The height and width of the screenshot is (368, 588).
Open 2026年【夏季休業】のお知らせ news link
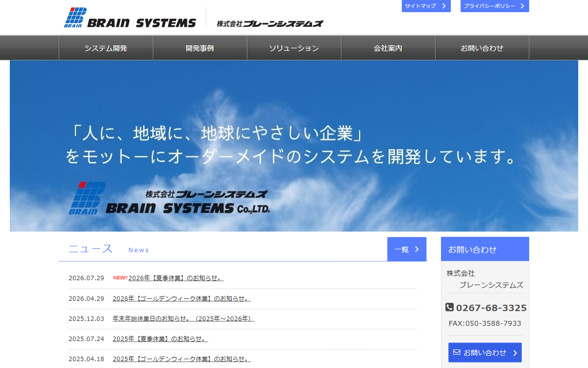(x=176, y=278)
